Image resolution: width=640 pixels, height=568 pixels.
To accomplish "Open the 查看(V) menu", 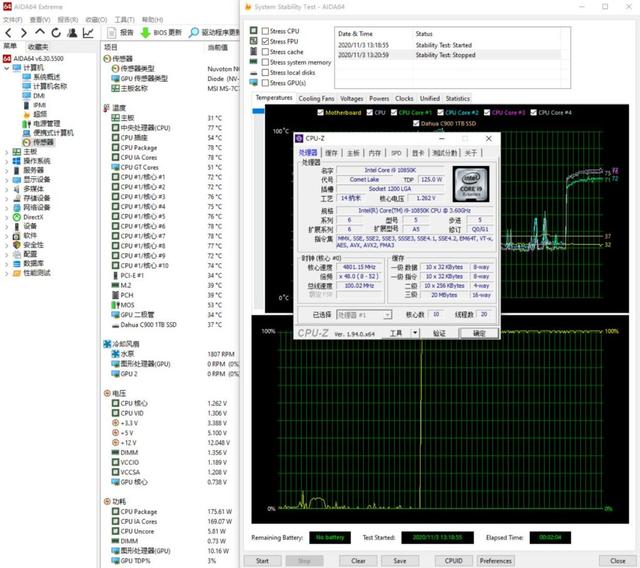I will [x=40, y=20].
